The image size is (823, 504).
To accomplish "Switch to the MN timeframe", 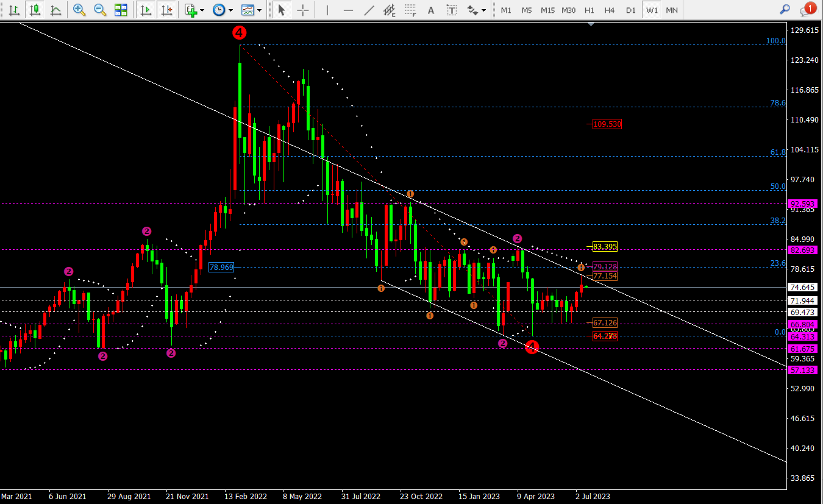I will click(x=672, y=10).
